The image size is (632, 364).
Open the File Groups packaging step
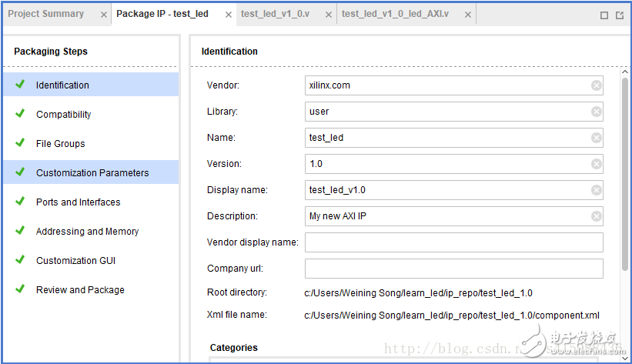[x=60, y=144]
